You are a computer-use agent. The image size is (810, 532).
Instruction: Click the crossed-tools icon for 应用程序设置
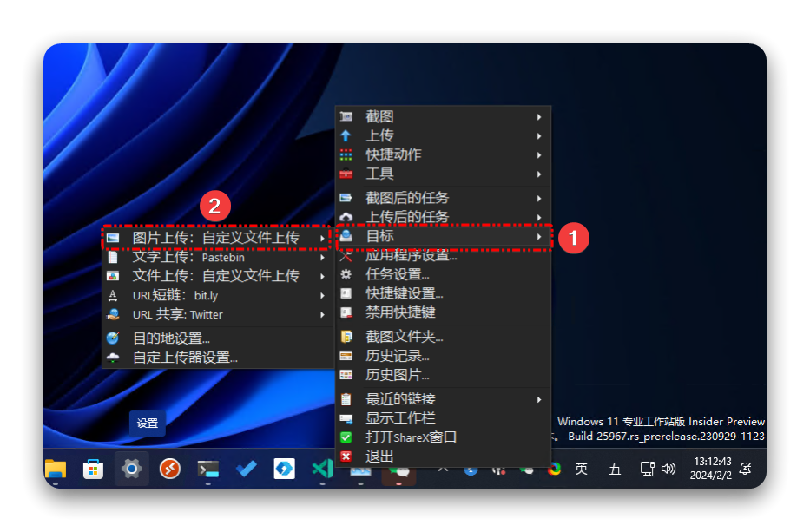click(x=346, y=256)
